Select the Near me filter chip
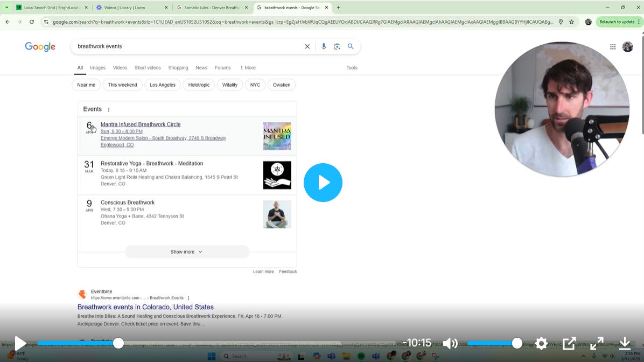The image size is (644, 362). click(x=86, y=85)
